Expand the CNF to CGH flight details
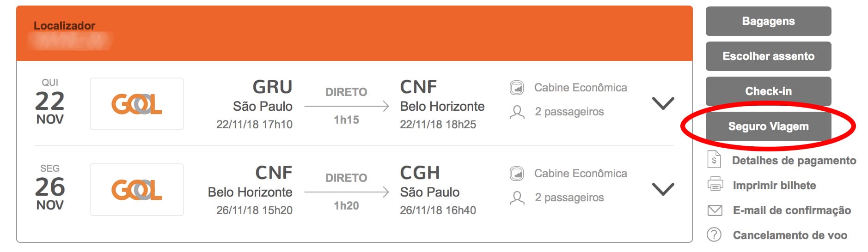Image resolution: width=868 pixels, height=252 pixels. pos(663,189)
